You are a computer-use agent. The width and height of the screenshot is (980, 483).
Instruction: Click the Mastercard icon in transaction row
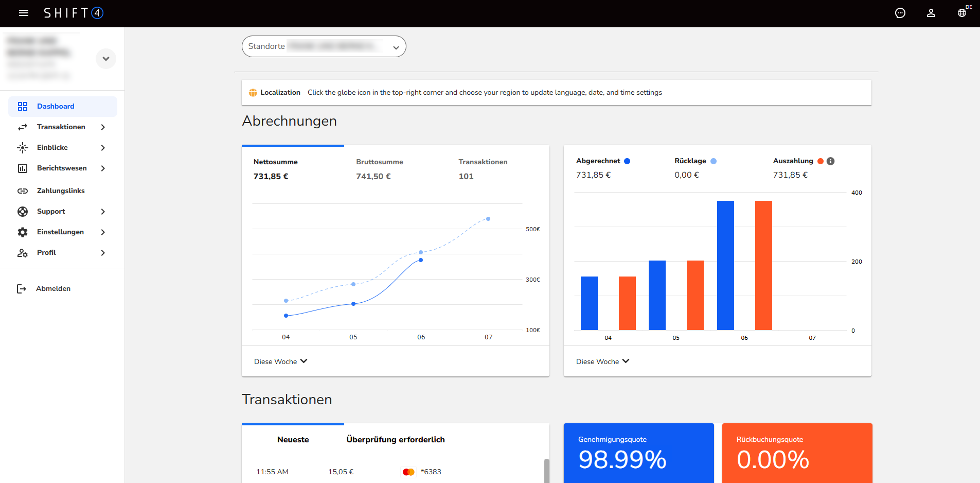click(408, 472)
